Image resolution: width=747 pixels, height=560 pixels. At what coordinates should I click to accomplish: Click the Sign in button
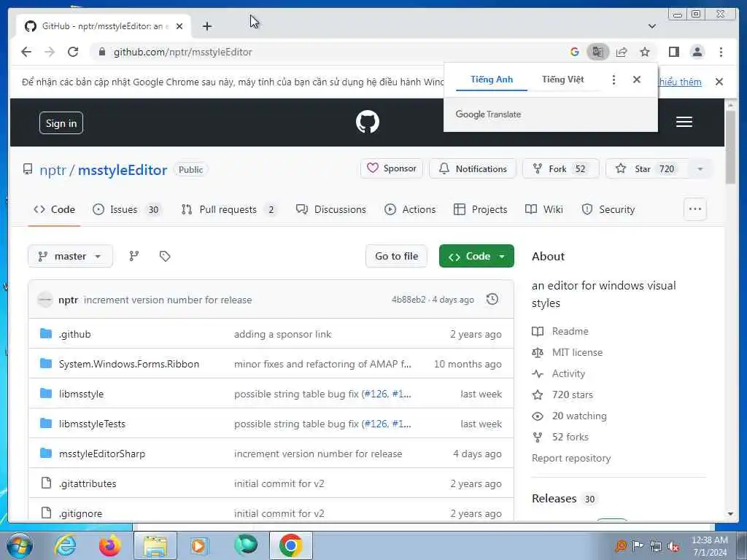point(61,123)
